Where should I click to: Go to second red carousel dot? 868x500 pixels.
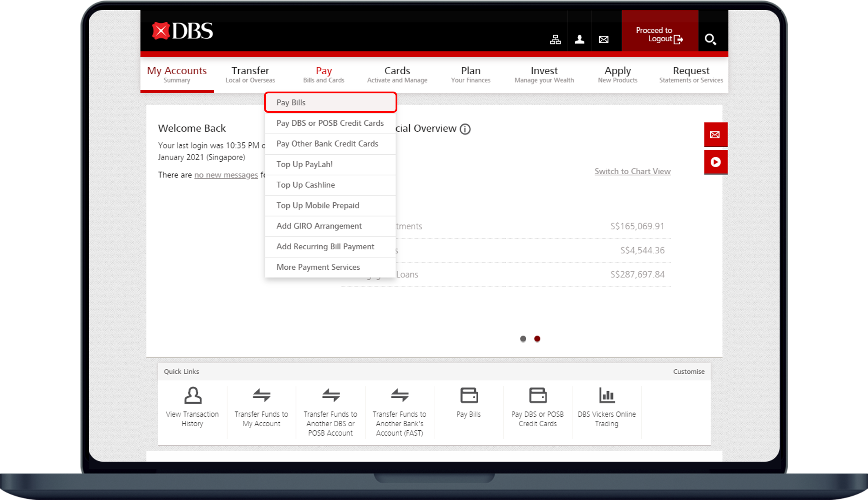537,339
